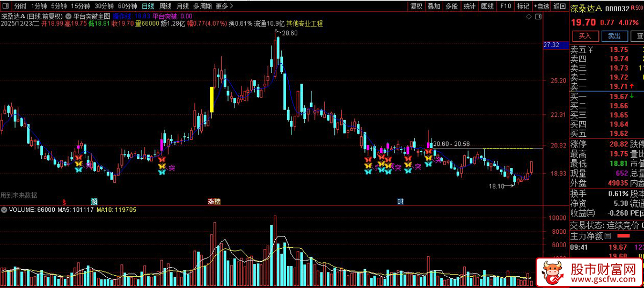Click the diamond icon above the chart

[528, 17]
